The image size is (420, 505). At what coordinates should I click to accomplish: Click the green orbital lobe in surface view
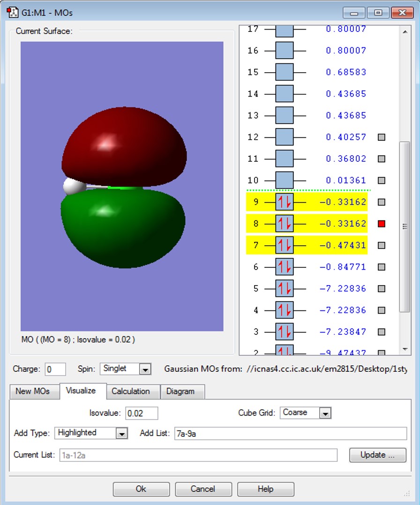pyautogui.click(x=123, y=228)
